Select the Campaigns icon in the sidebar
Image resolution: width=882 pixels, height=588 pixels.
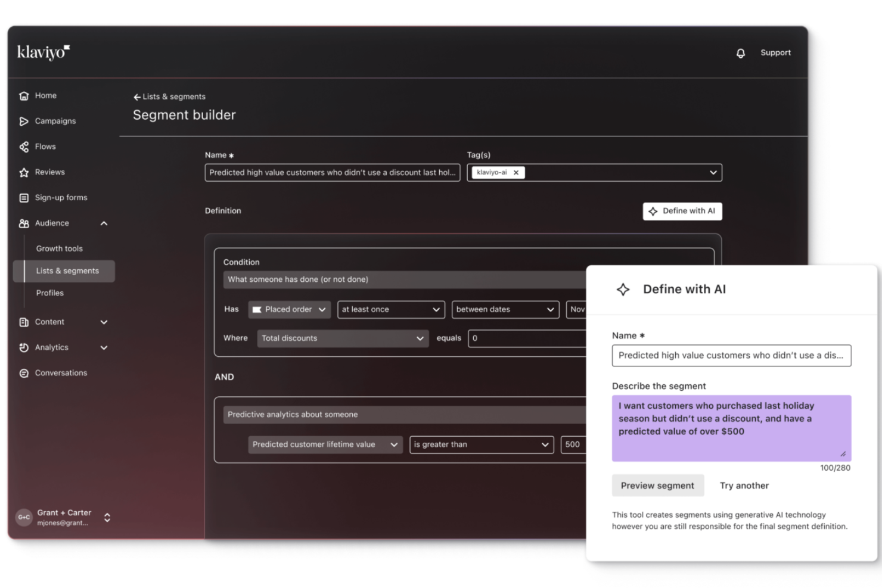[24, 121]
